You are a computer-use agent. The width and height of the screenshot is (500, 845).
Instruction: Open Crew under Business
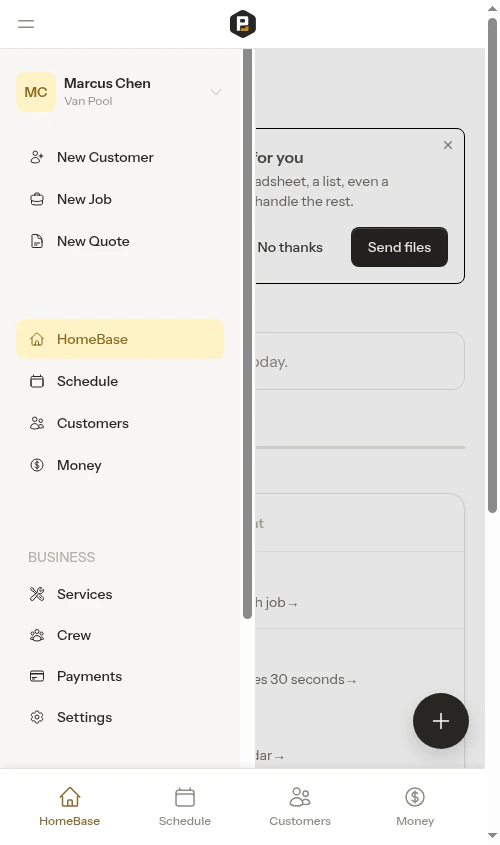click(x=120, y=635)
